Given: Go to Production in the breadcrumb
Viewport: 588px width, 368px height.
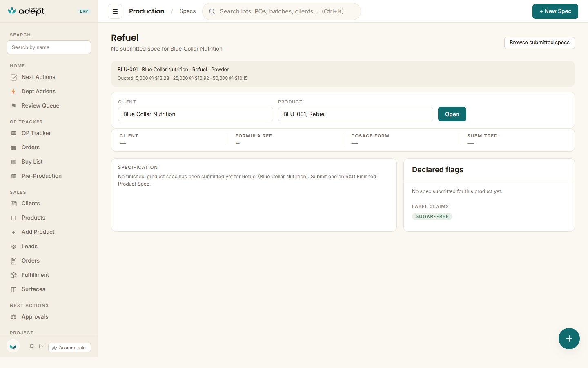Looking at the screenshot, I should (147, 11).
